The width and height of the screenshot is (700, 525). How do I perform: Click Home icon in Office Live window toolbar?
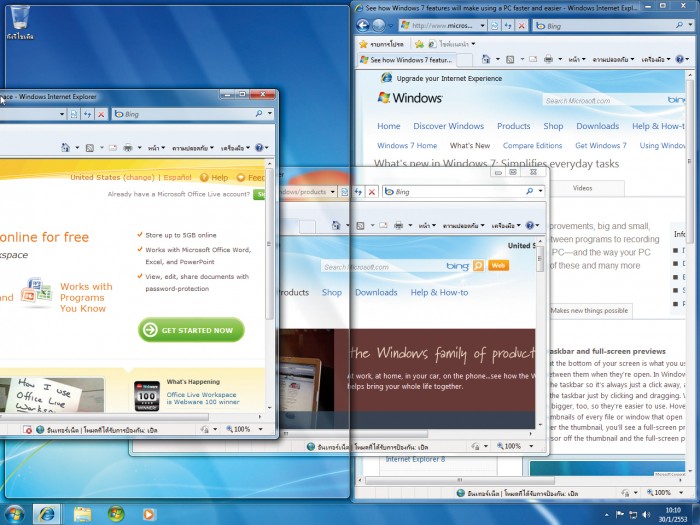click(65, 147)
